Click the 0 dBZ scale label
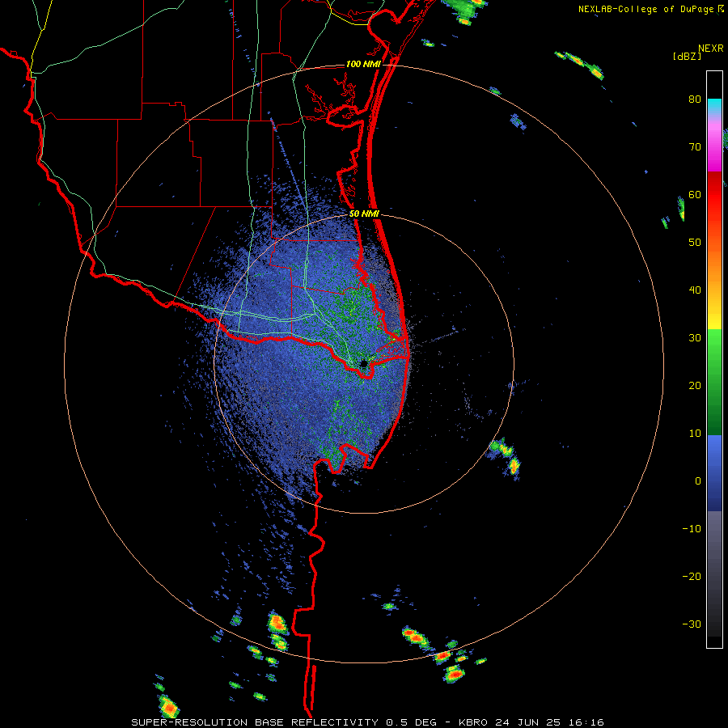 pyautogui.click(x=698, y=481)
